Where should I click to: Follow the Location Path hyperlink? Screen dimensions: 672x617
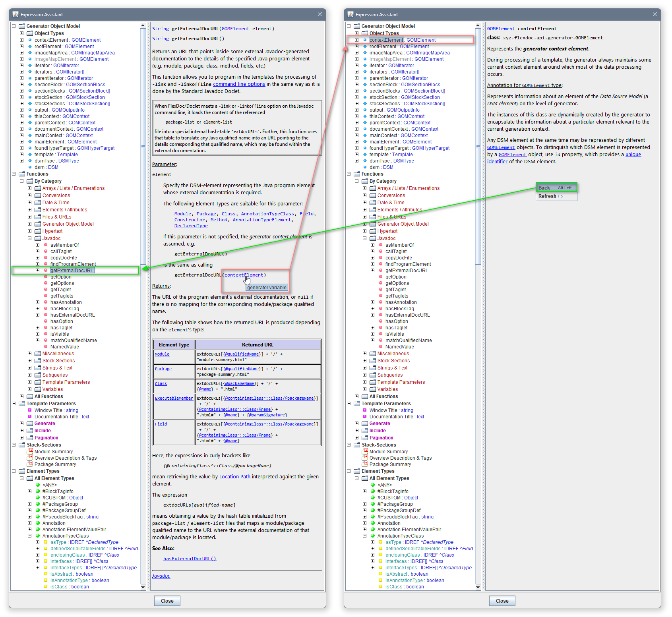click(234, 476)
